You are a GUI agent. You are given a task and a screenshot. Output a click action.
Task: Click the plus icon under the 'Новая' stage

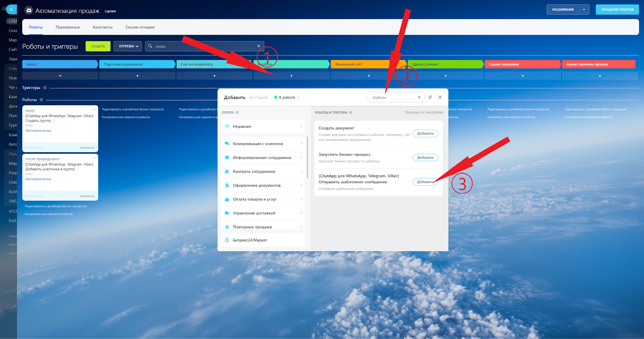60,76
